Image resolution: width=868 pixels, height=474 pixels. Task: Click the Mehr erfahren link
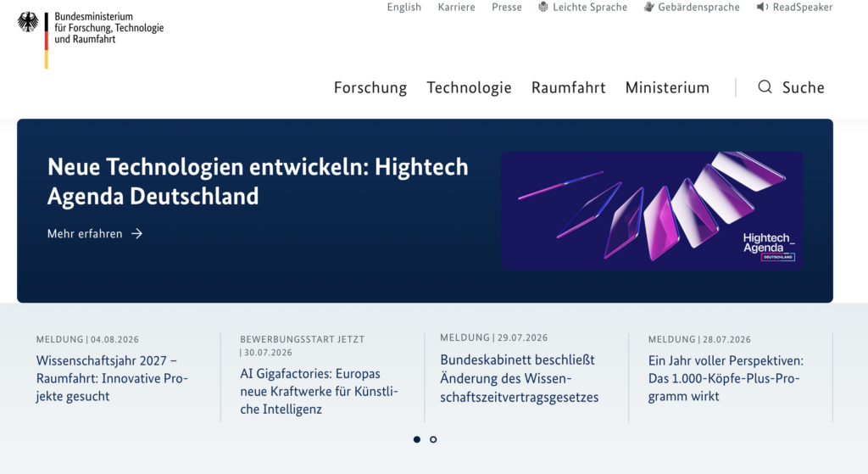pos(85,234)
